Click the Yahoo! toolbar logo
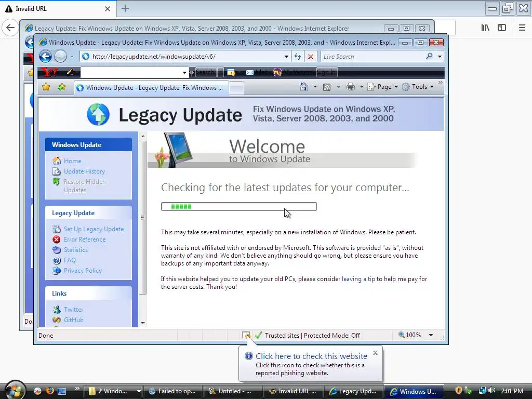 click(x=49, y=72)
